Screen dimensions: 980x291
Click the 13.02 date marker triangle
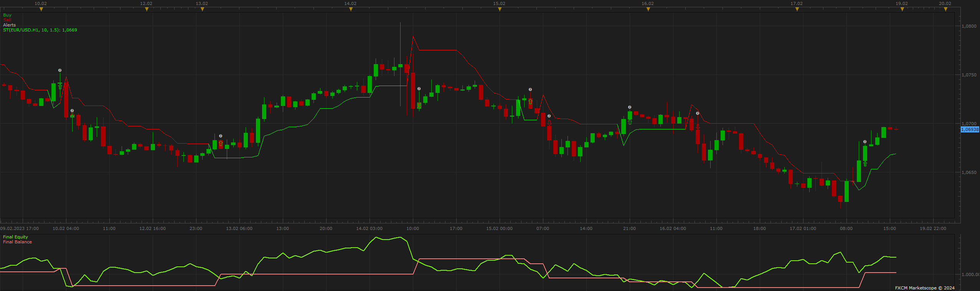202,9
